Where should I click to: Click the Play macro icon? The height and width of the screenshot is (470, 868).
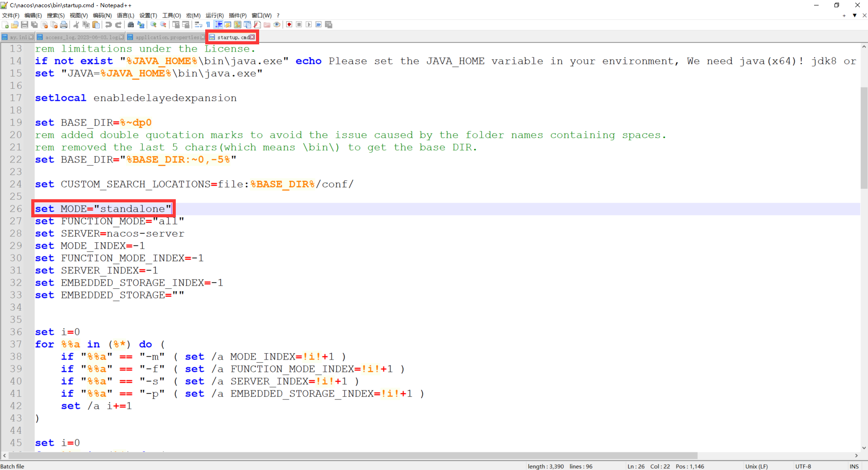pyautogui.click(x=309, y=25)
